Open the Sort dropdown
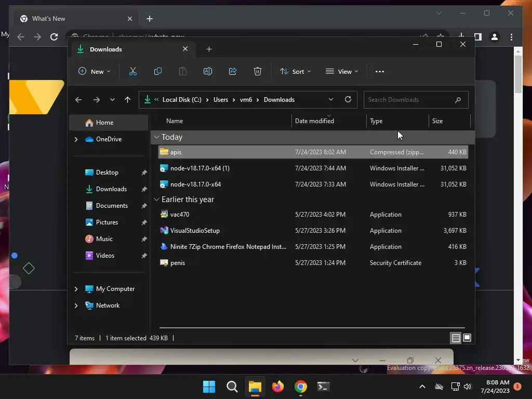The image size is (532, 399). pos(295,72)
